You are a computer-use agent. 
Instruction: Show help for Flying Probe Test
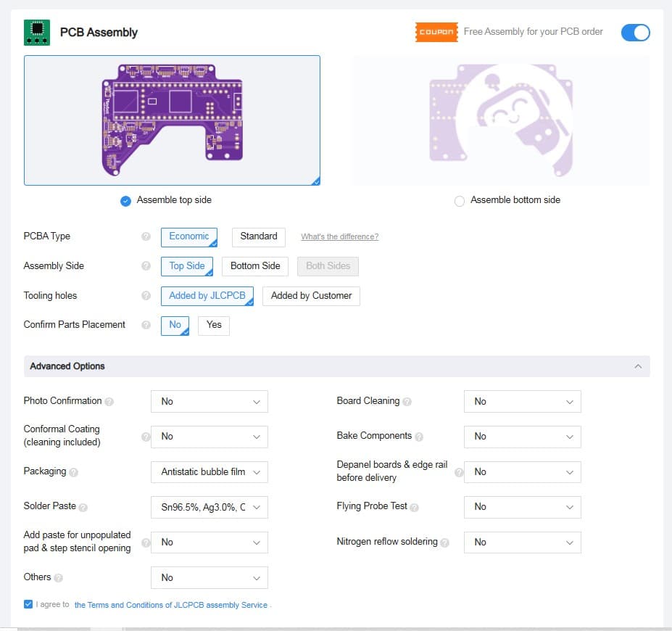click(414, 508)
